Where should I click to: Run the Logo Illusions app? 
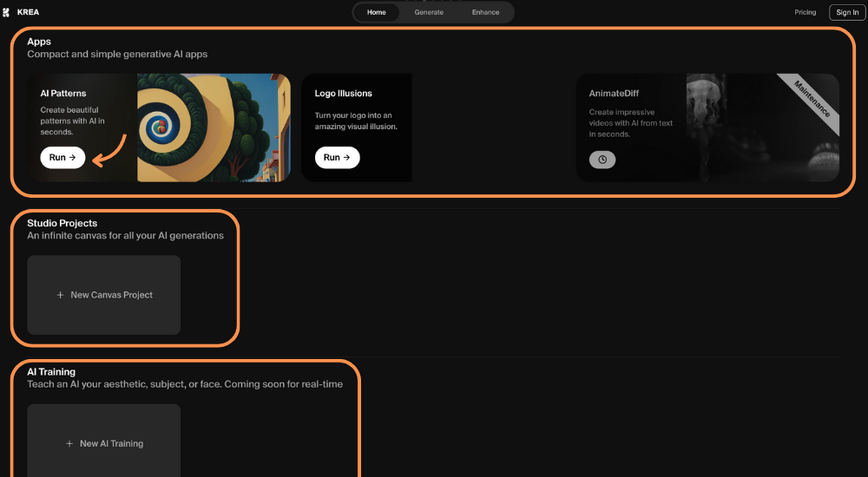point(337,157)
